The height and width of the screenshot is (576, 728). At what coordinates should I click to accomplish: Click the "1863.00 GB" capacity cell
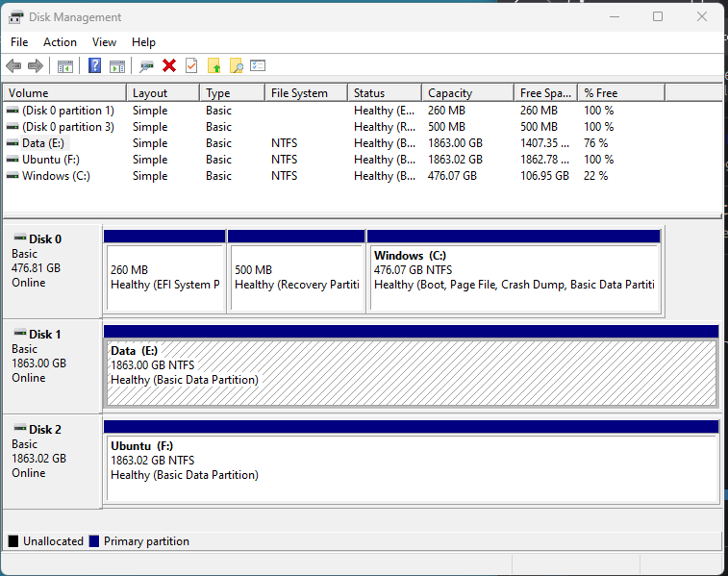click(x=455, y=143)
